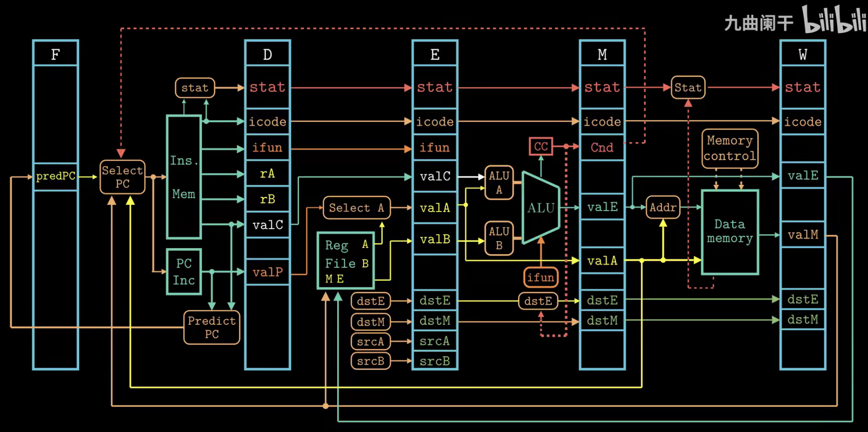This screenshot has height=432, width=868.
Task: Select the icode field in E register
Action: pyautogui.click(x=435, y=122)
